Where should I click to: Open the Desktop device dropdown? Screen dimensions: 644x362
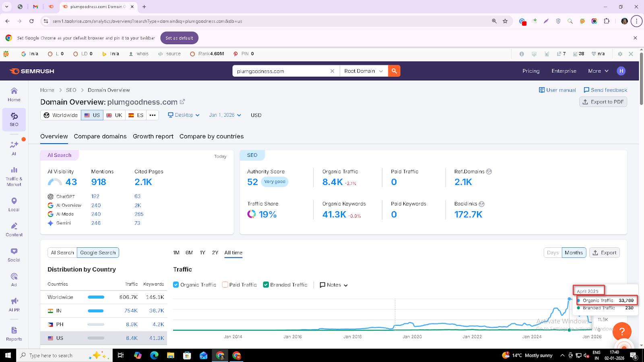click(x=184, y=115)
